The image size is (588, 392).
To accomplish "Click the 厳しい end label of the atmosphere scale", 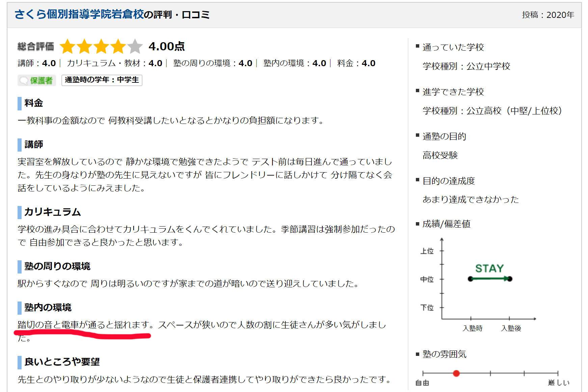I will 559,383.
